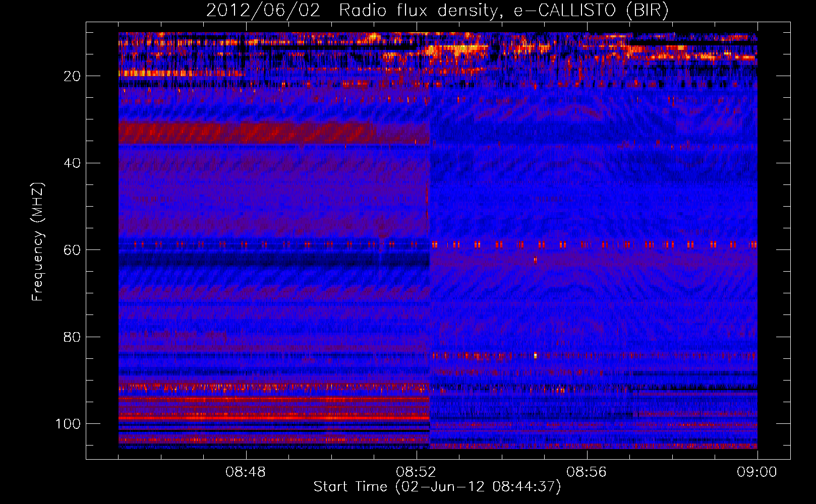Click the '20' frequency tick label
This screenshot has width=816, height=504.
click(x=72, y=76)
